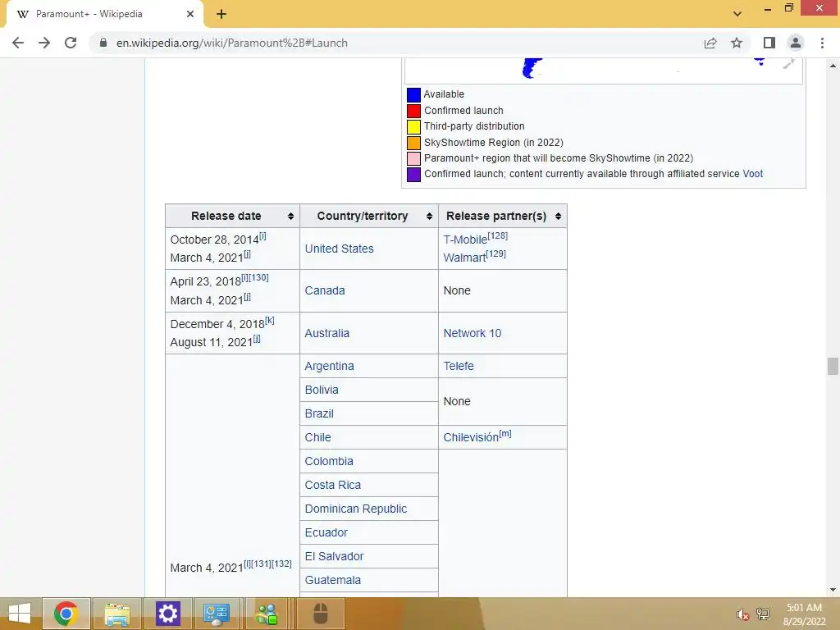Open the Guatemala link
The height and width of the screenshot is (630, 840).
click(x=333, y=580)
